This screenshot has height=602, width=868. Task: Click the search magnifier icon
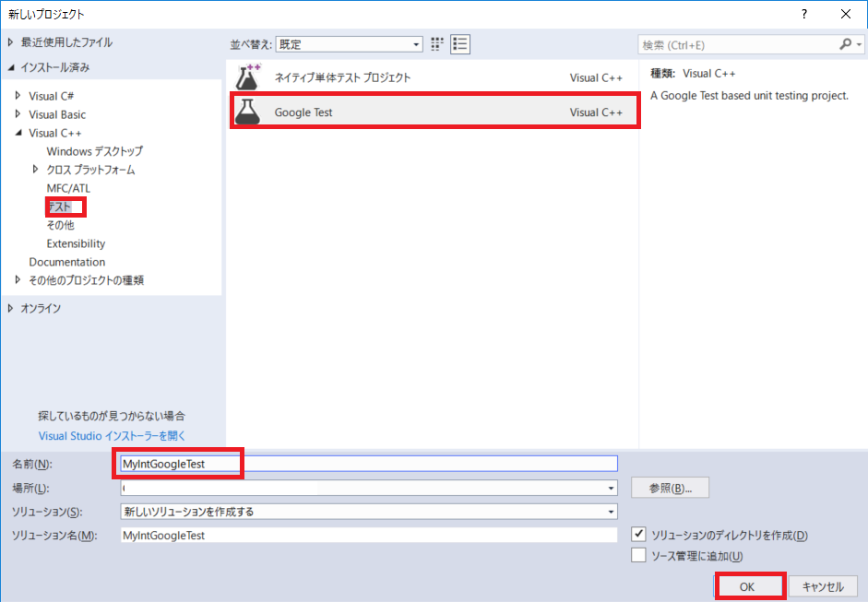[x=845, y=44]
